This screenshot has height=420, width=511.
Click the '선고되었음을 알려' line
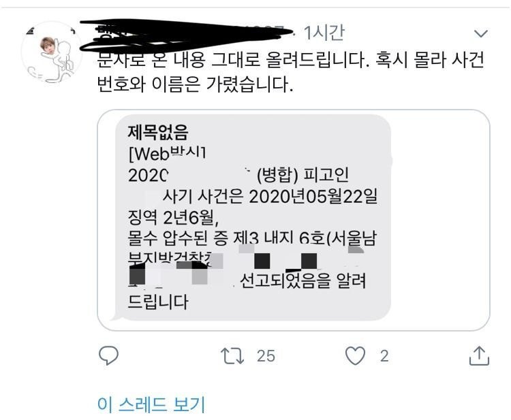coord(303,280)
